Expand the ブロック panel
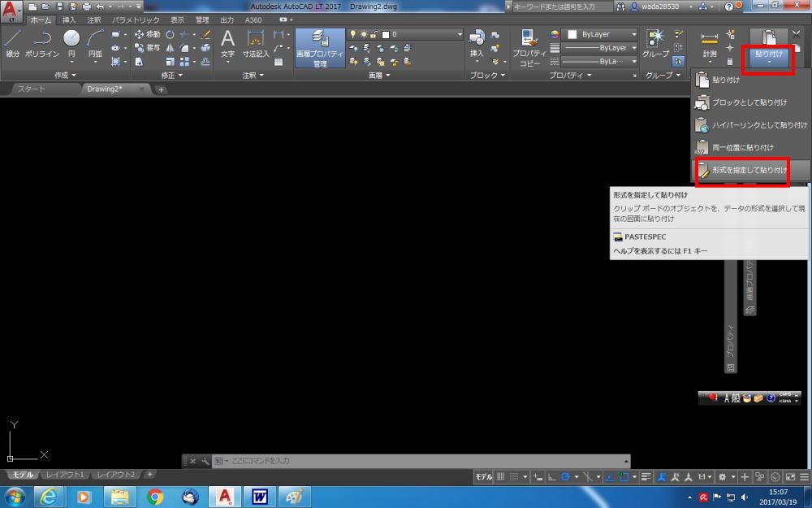 coord(486,75)
